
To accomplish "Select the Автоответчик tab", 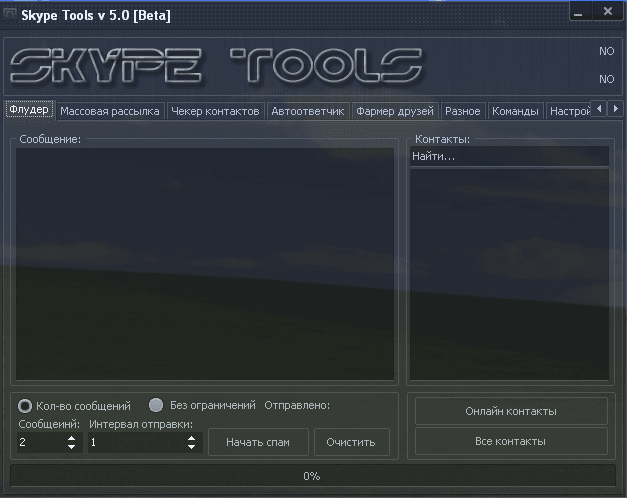I will 308,111.
